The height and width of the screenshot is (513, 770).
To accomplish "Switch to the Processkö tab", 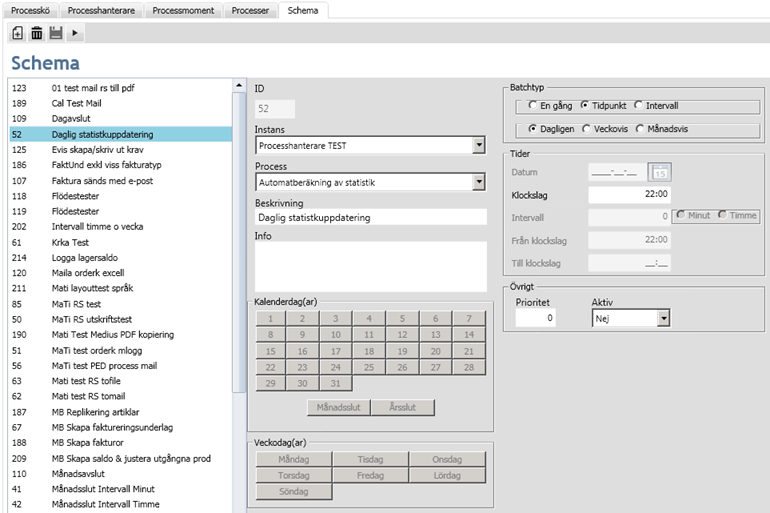I will coord(32,10).
